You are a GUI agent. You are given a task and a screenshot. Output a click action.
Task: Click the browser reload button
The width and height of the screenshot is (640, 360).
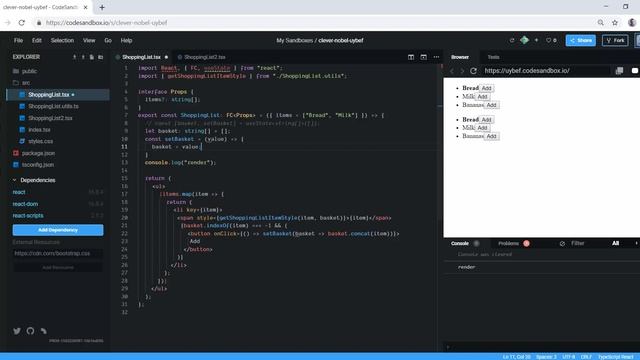pyautogui.click(x=22, y=23)
